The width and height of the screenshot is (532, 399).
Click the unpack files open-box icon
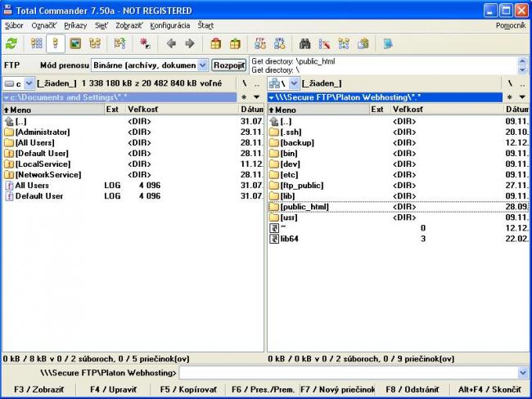click(235, 43)
